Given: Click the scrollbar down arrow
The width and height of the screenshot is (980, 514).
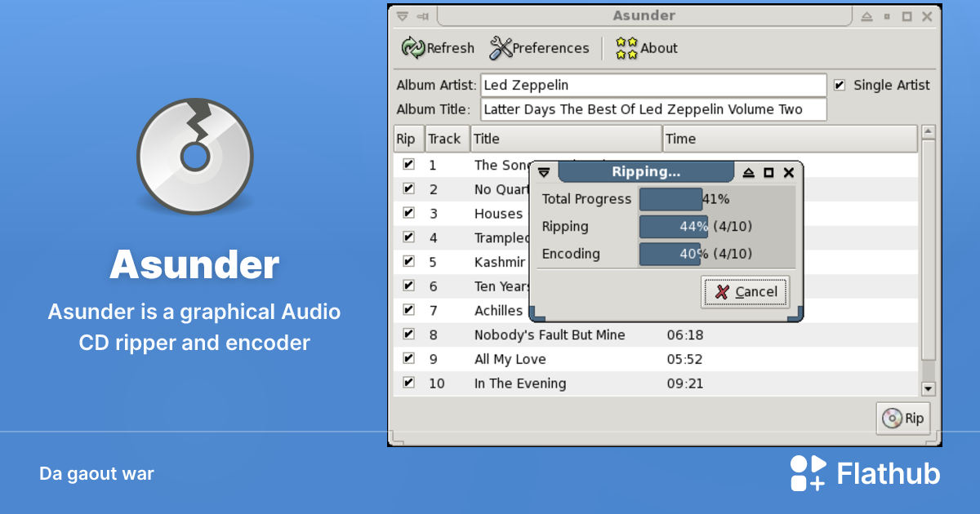Looking at the screenshot, I should coord(928,388).
